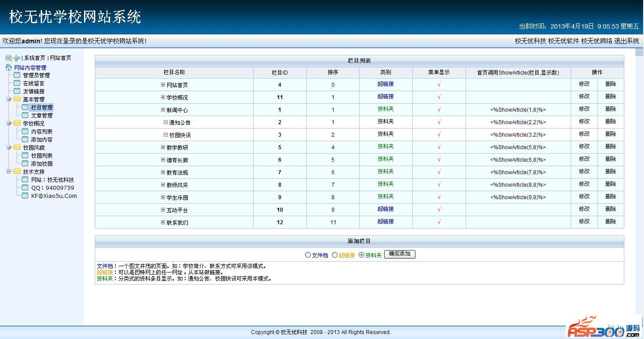Expand the 教学教研 row

pyautogui.click(x=163, y=147)
